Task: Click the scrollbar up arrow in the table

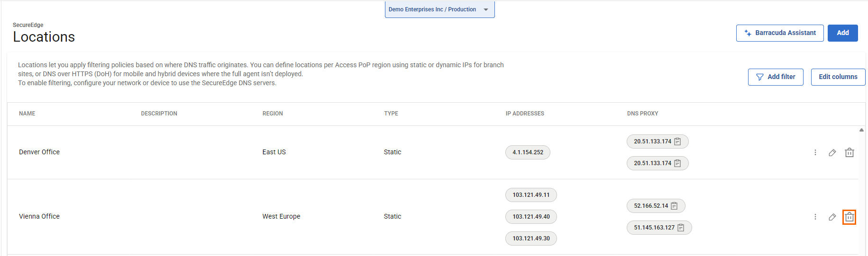Action: pyautogui.click(x=861, y=130)
